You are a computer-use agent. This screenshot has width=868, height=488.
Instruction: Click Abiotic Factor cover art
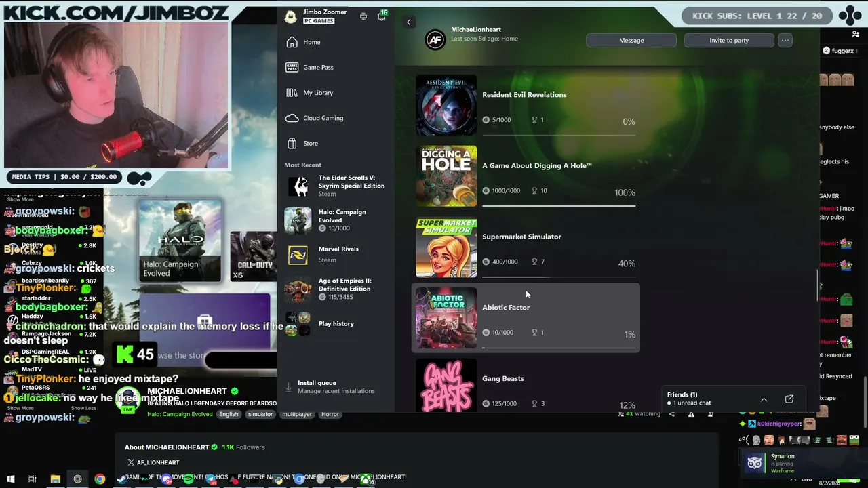click(x=446, y=318)
